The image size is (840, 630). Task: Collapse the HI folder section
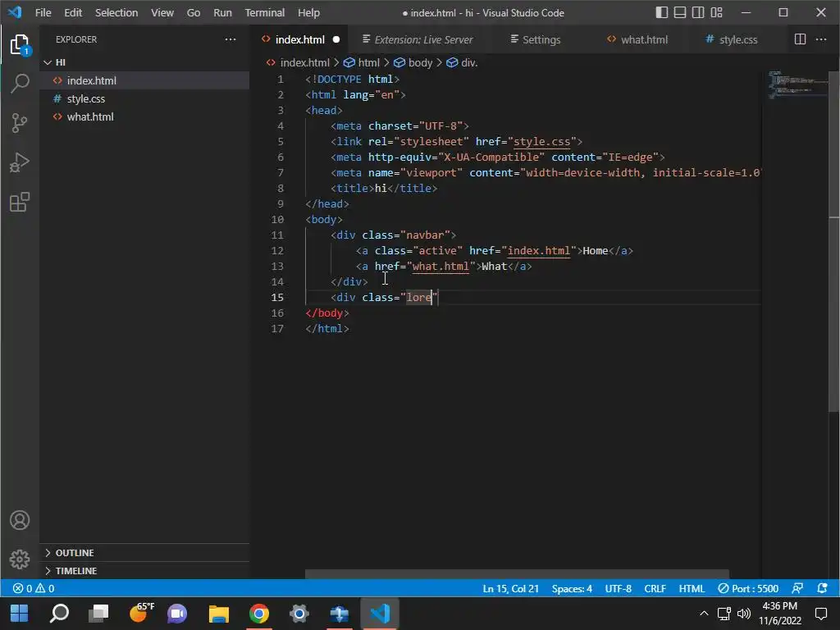144,62
